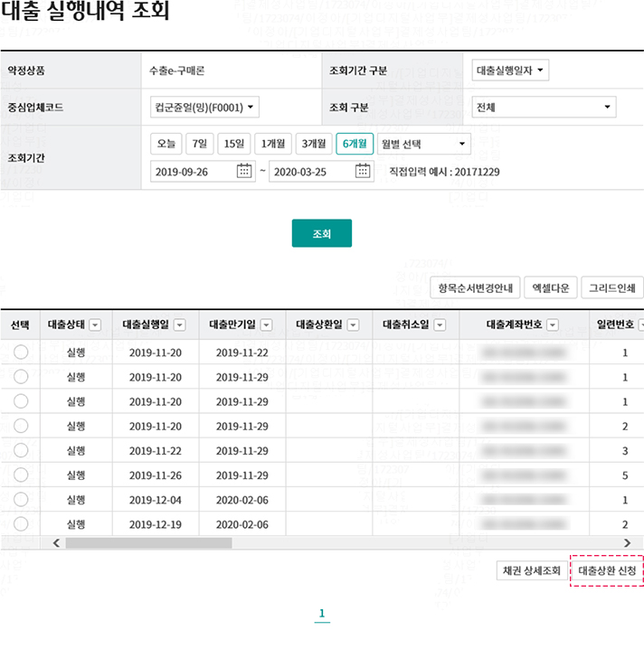Screen dimensions: 644x649
Task: Expand the 중심업체코드 company dropdown
Action: tap(204, 108)
